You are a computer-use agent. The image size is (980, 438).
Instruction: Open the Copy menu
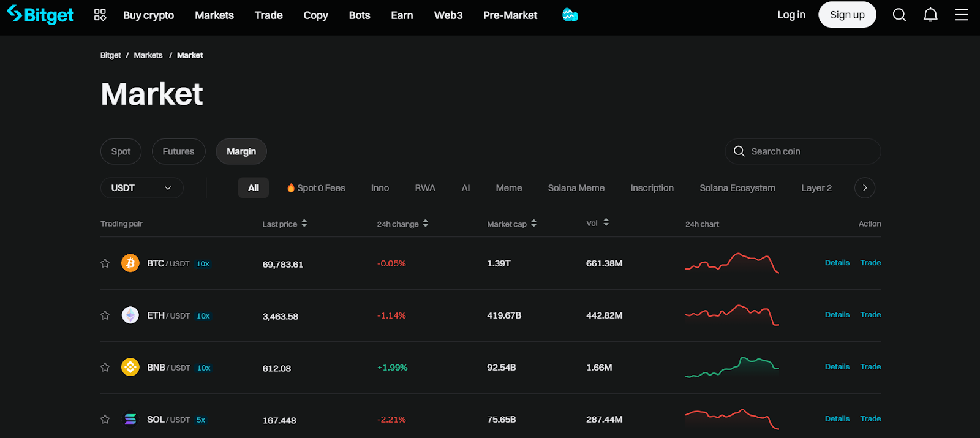tap(316, 15)
